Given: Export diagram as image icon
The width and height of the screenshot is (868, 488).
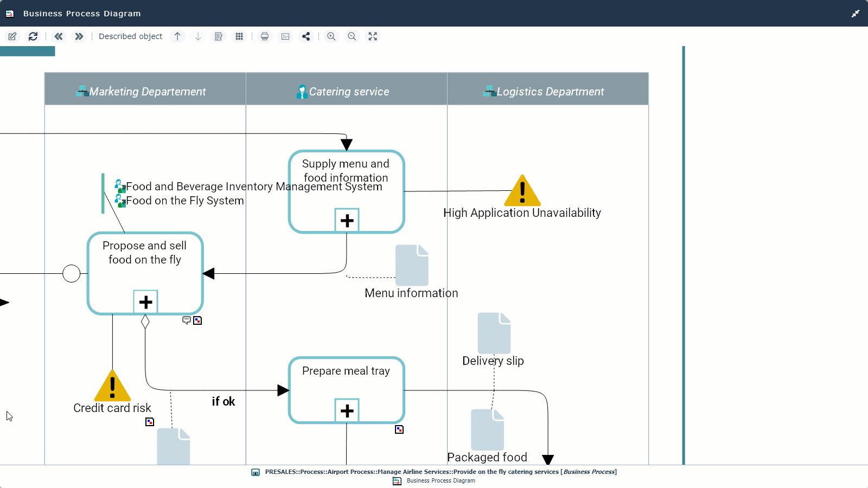Looking at the screenshot, I should point(285,36).
